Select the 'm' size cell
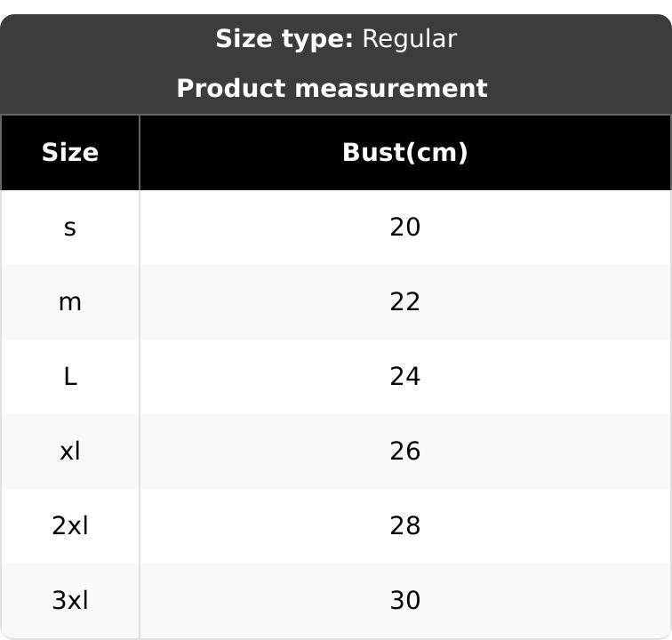 pyautogui.click(x=70, y=302)
